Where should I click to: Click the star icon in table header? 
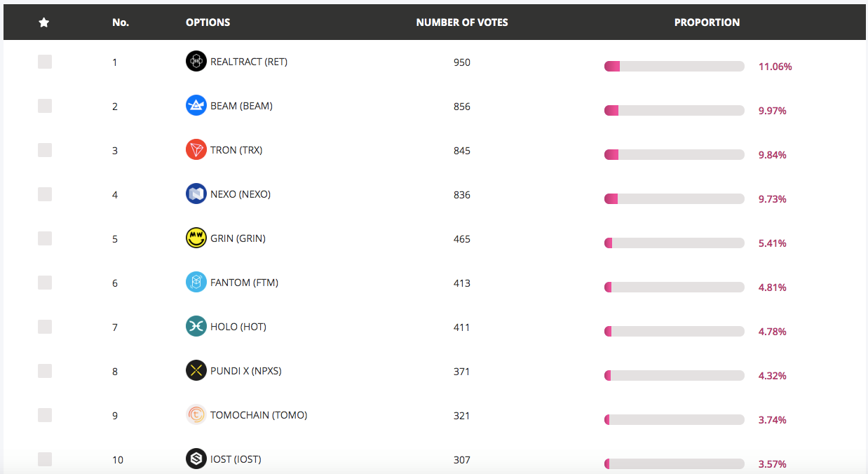(x=44, y=22)
